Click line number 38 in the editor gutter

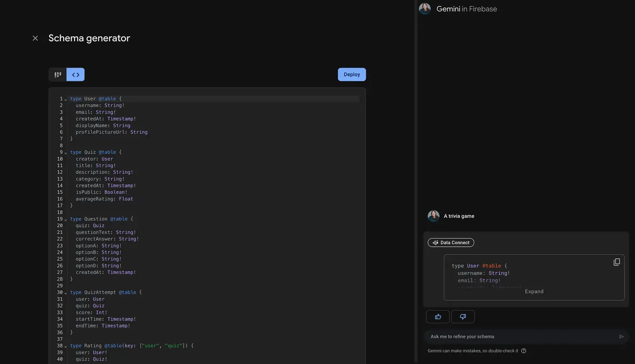(60, 346)
